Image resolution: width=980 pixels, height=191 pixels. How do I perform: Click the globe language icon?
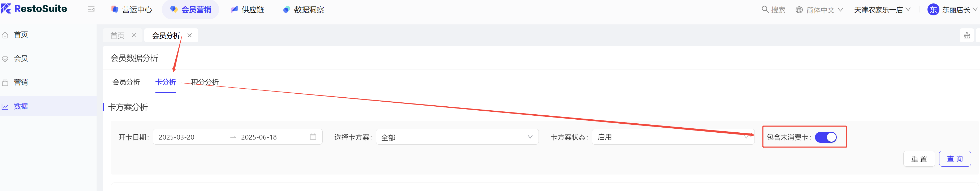coord(799,10)
